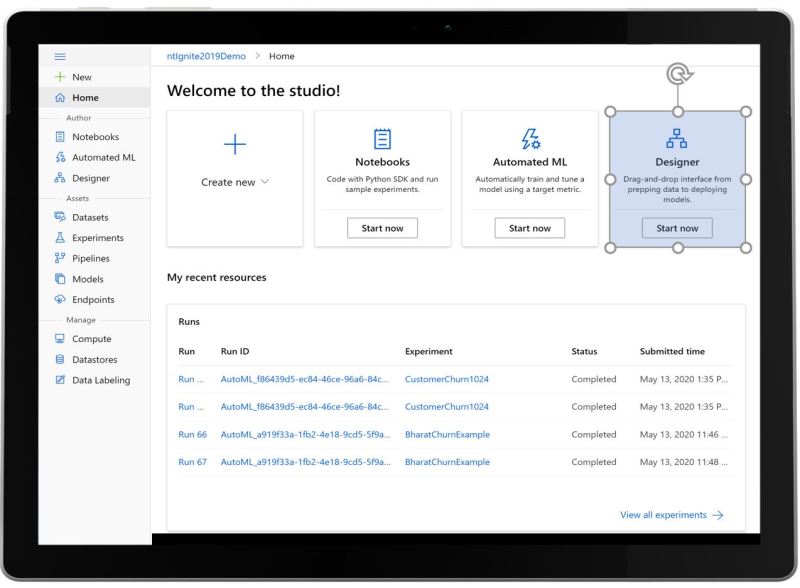Start now on the Designer card
Screen dimensions: 800x588
tap(677, 228)
